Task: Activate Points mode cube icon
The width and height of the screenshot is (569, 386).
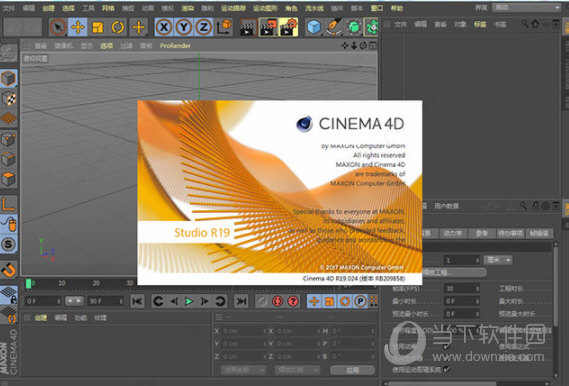Action: (x=9, y=139)
